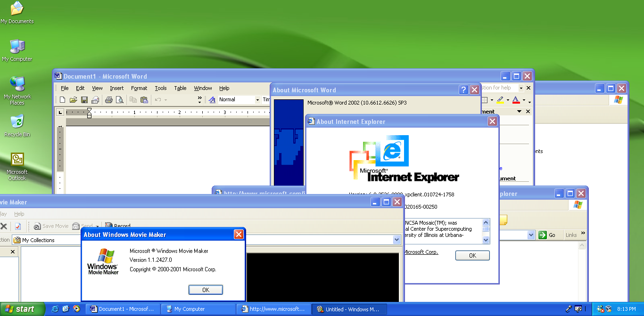Launch Windows Media Player from Quick Launch
This screenshot has height=316, width=644.
[x=76, y=309]
